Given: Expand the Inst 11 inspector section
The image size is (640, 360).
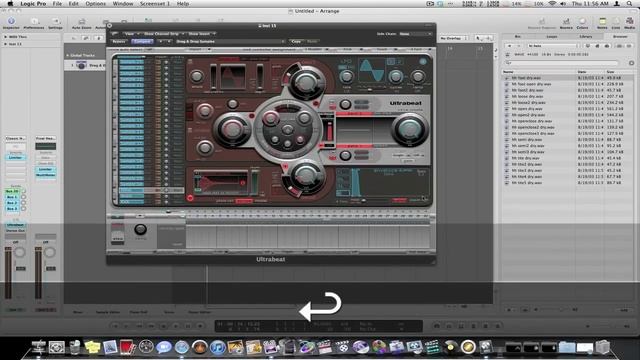Looking at the screenshot, I should point(5,44).
